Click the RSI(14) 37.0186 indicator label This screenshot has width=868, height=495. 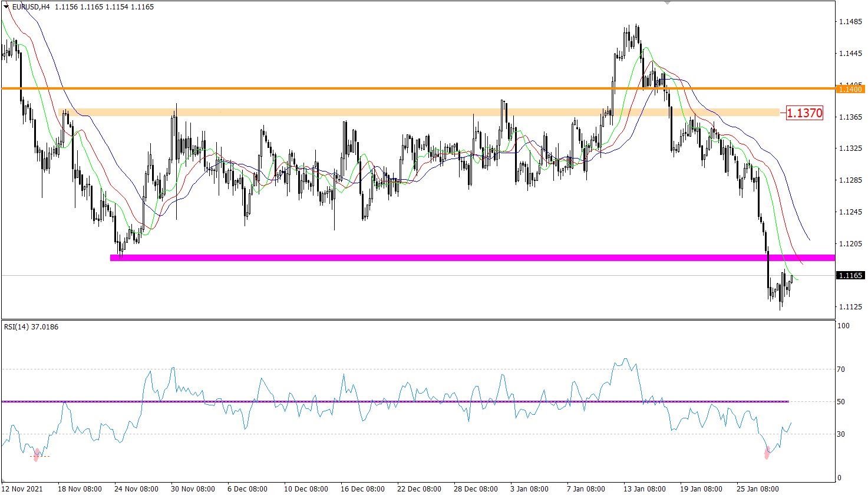(x=31, y=326)
